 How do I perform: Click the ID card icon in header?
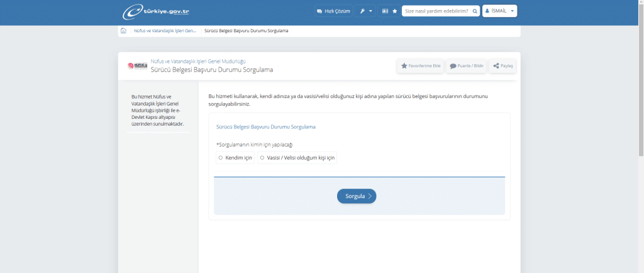pos(385,11)
